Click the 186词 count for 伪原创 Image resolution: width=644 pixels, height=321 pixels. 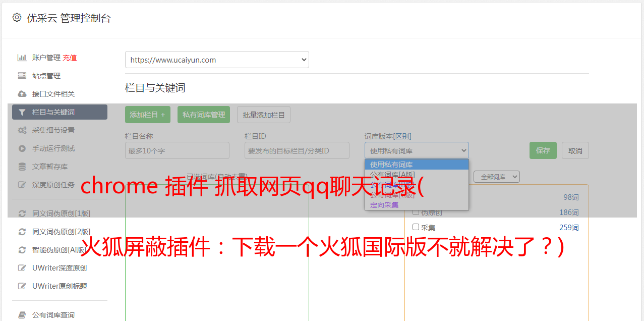click(569, 212)
